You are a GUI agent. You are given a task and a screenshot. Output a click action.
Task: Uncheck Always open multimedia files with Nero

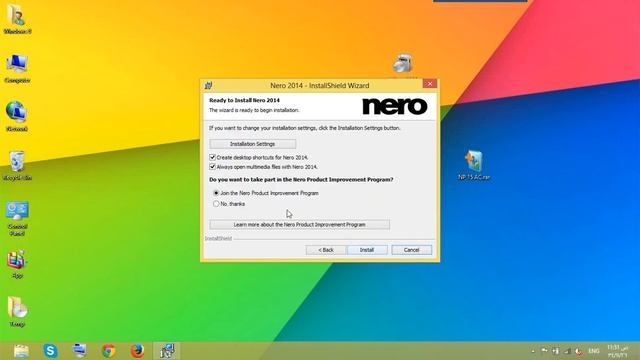coord(212,167)
